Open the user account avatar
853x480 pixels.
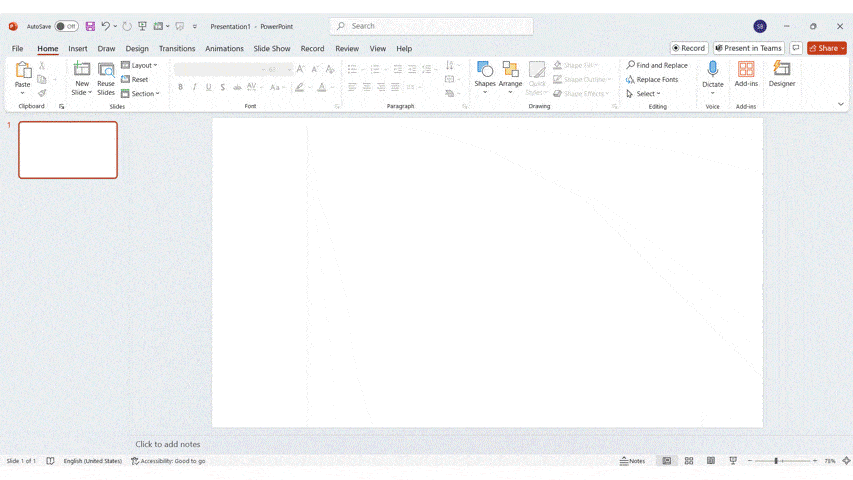[760, 26]
